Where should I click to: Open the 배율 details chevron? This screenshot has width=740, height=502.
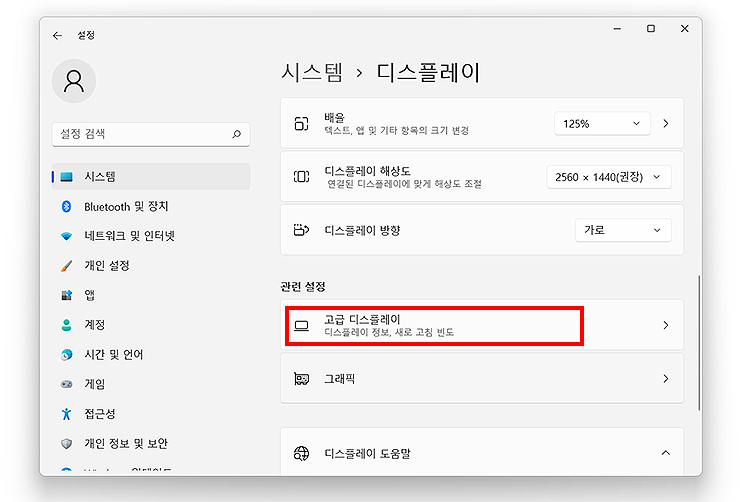[x=666, y=124]
